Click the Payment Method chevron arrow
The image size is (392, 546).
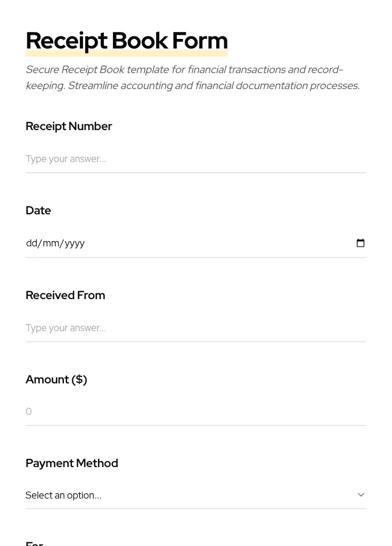[361, 495]
